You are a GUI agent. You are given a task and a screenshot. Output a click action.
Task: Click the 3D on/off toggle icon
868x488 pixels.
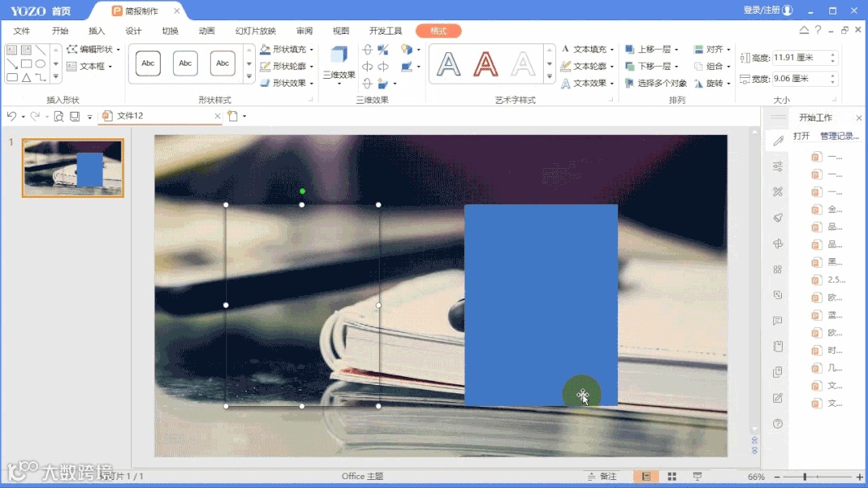click(383, 50)
